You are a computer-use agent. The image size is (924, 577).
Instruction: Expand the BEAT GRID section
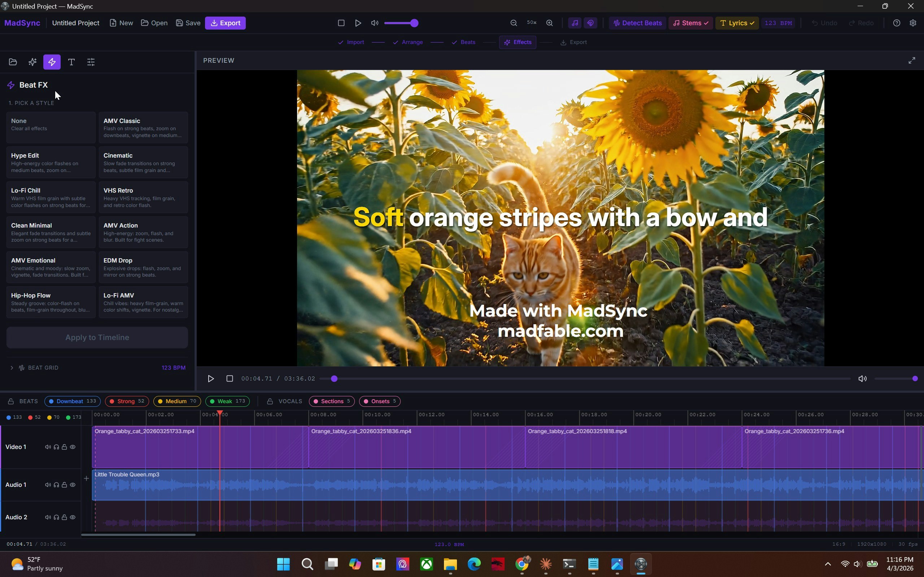(x=12, y=367)
